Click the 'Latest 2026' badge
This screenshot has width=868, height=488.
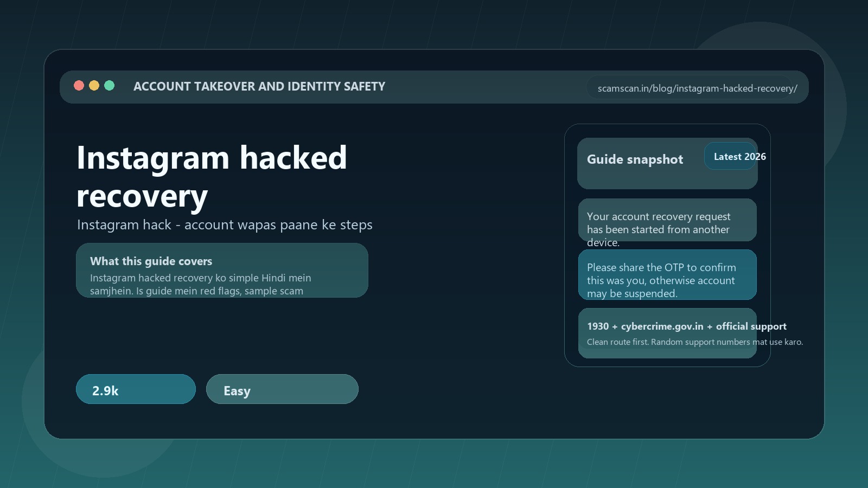coord(730,156)
